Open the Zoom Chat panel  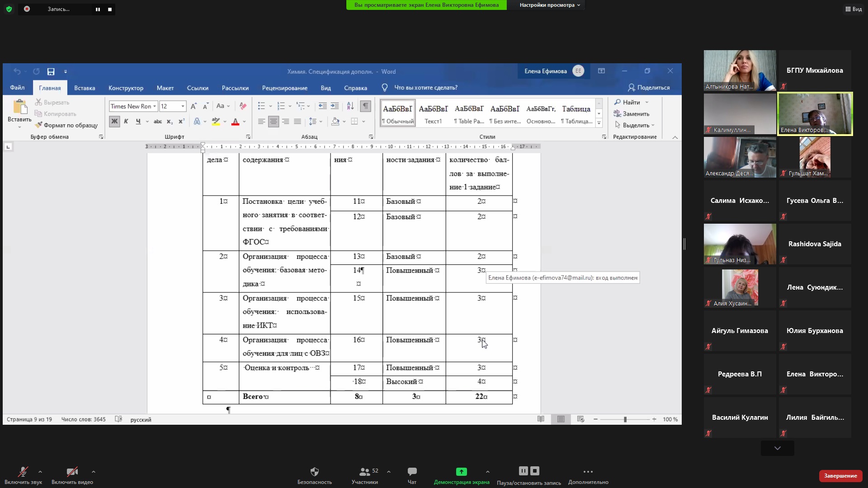click(x=412, y=472)
